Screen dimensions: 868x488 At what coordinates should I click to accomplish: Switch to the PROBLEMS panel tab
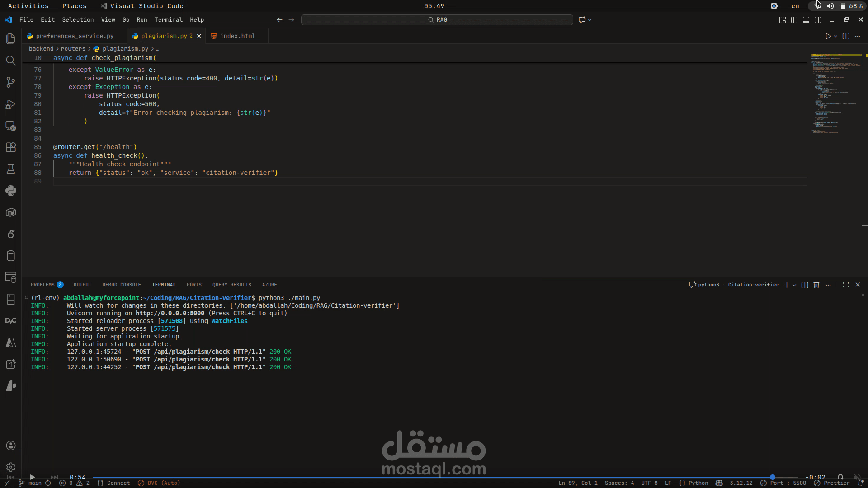42,285
